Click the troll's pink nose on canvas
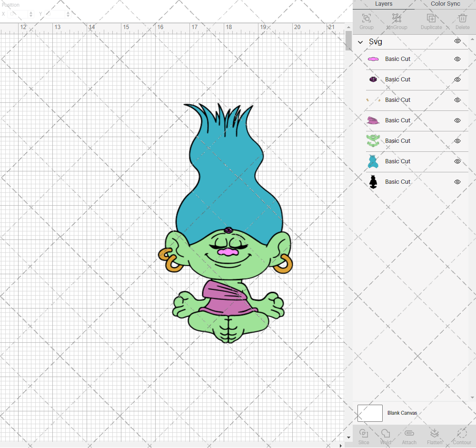476x448 pixels. tap(228, 252)
